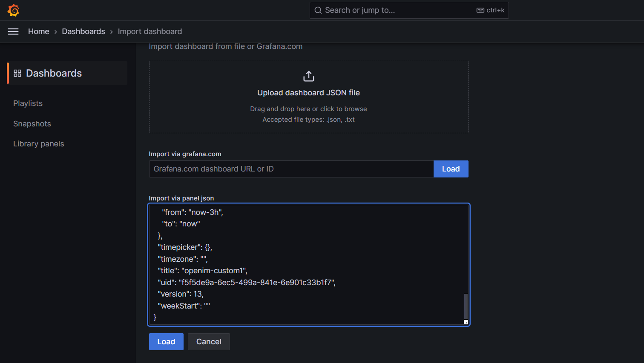This screenshot has width=644, height=363.
Task: Click the upload arrow icon above Upload dashboard JSON file
Action: pos(308,76)
